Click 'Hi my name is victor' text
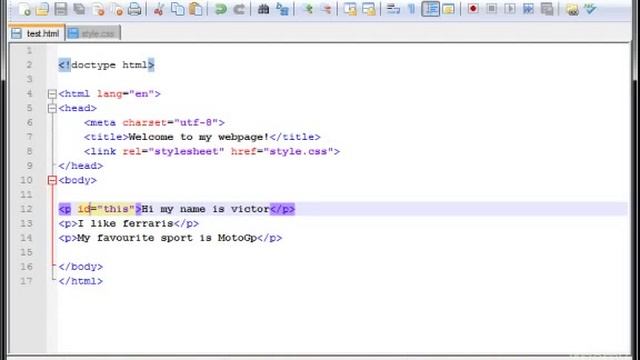This screenshot has width=640, height=360. point(205,209)
